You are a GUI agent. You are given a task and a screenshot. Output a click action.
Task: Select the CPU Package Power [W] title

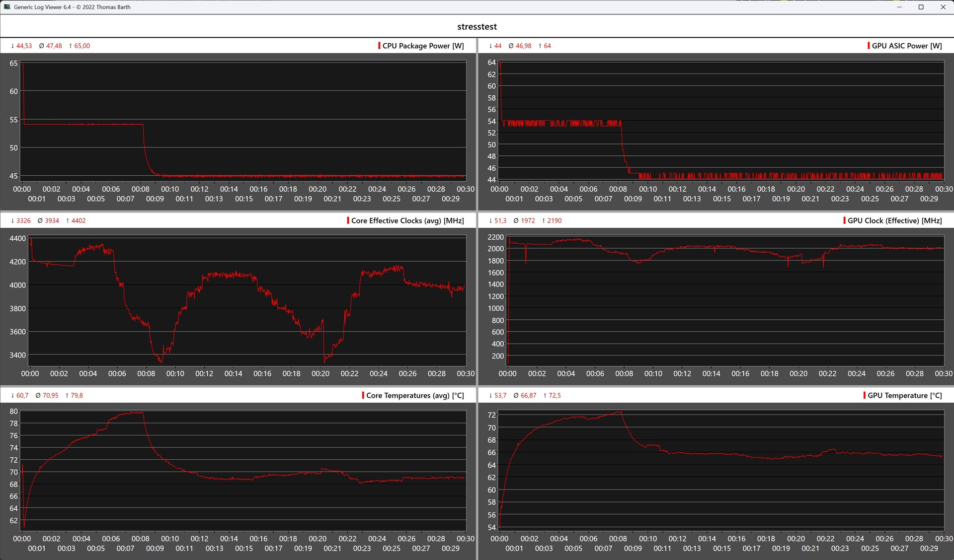pyautogui.click(x=423, y=46)
